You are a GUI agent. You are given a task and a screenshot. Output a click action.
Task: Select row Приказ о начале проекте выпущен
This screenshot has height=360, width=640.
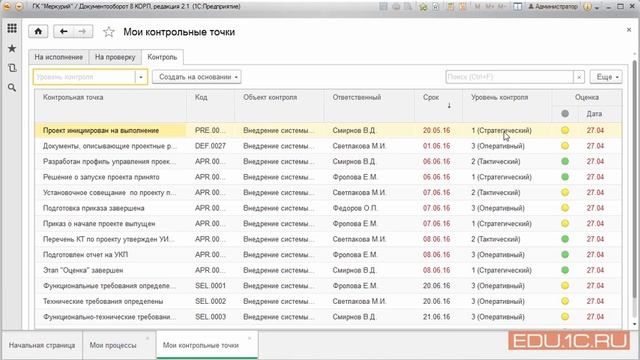329,224
